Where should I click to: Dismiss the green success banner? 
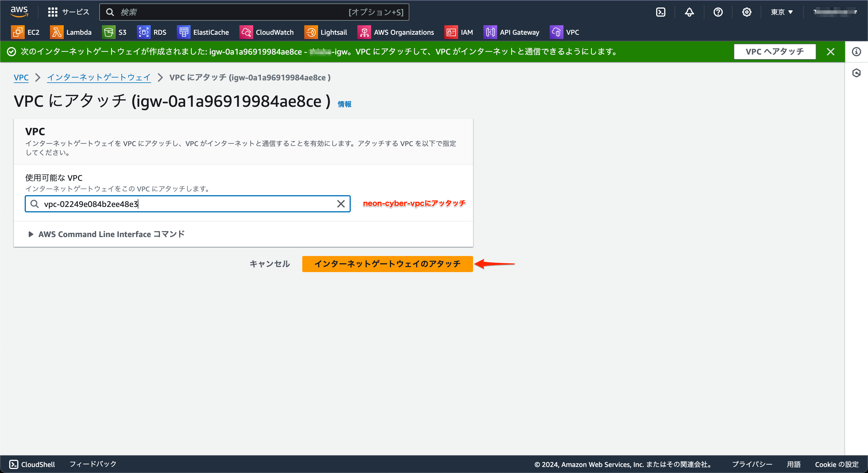click(x=831, y=52)
